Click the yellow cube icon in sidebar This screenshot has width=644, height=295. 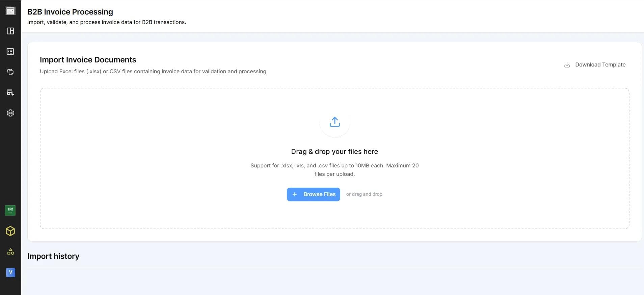click(x=10, y=231)
